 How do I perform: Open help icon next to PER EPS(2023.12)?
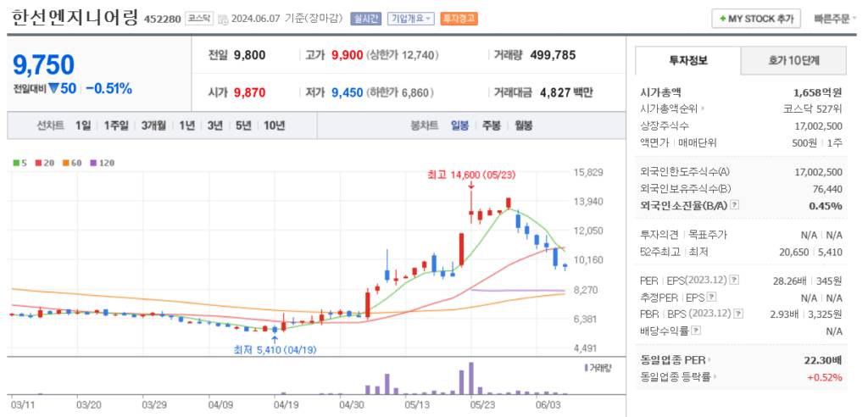click(733, 281)
